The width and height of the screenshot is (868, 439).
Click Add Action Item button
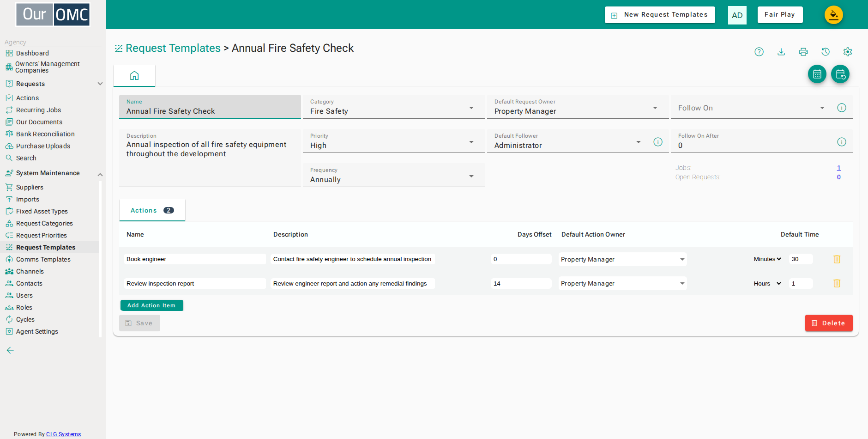coord(151,305)
